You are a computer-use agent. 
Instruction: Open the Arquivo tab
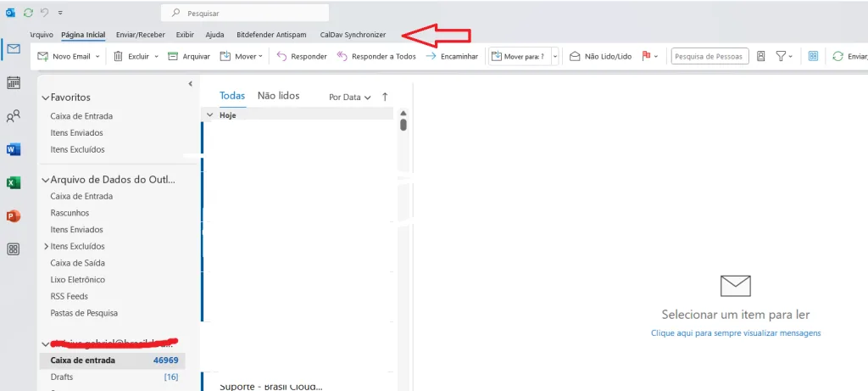(41, 34)
